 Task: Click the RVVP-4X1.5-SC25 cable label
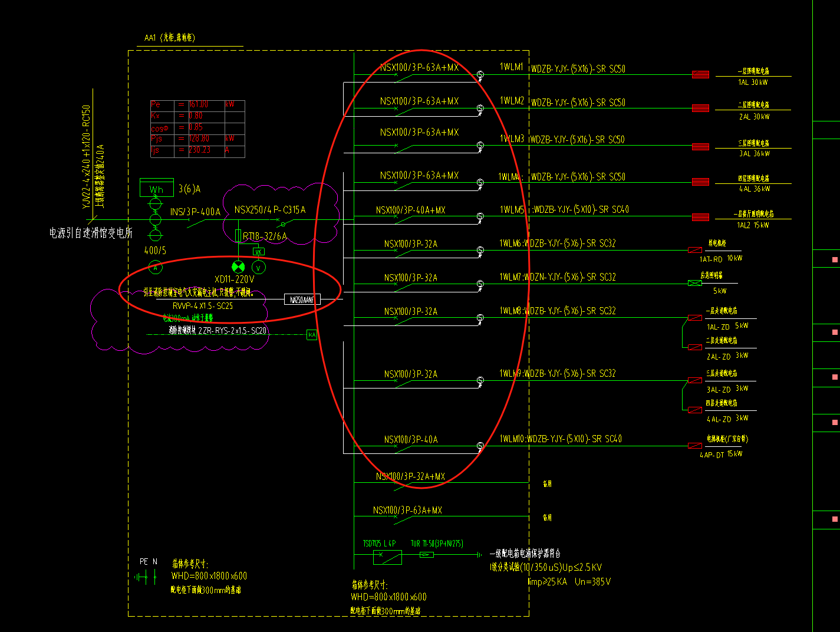(x=203, y=306)
